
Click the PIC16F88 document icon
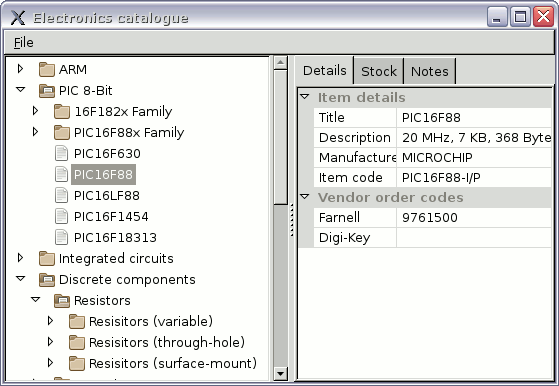(61, 175)
